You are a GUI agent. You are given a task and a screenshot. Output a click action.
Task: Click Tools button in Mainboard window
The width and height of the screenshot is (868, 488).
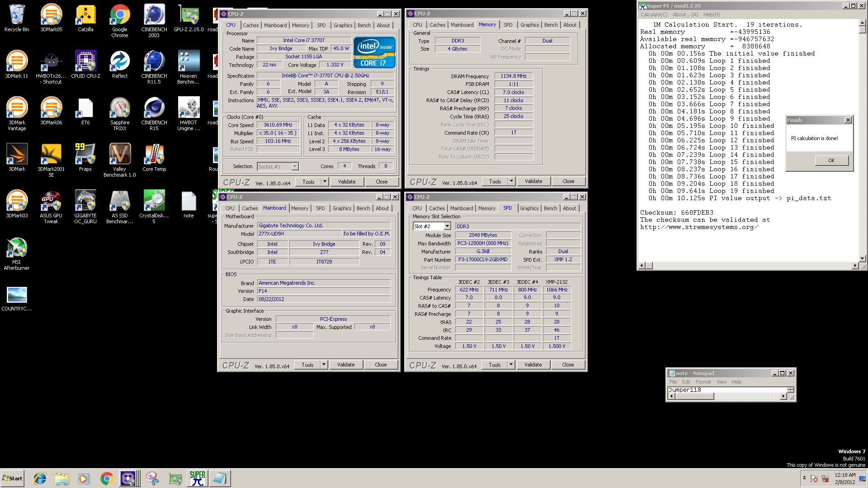pyautogui.click(x=308, y=365)
